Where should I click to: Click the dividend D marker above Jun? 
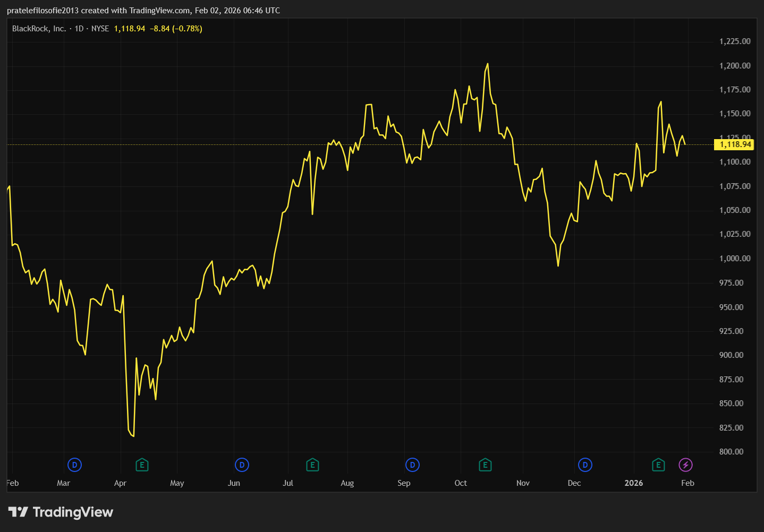pyautogui.click(x=242, y=465)
